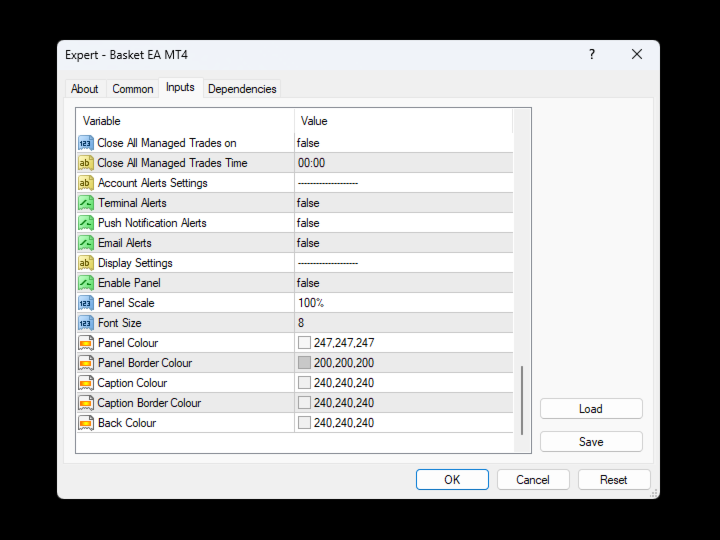
Task: Click the boolean icon beside Terminal Alerts
Action: (x=86, y=203)
